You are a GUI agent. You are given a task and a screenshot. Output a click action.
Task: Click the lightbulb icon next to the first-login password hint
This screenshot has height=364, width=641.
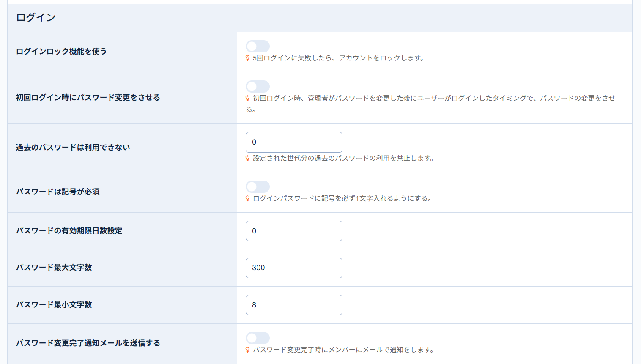coord(247,98)
